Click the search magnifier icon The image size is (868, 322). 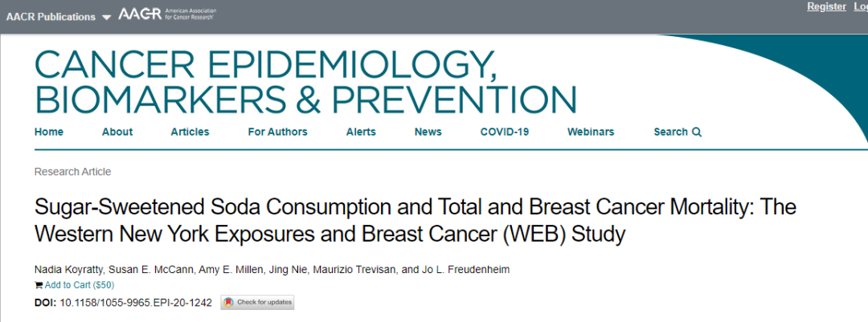tap(696, 132)
